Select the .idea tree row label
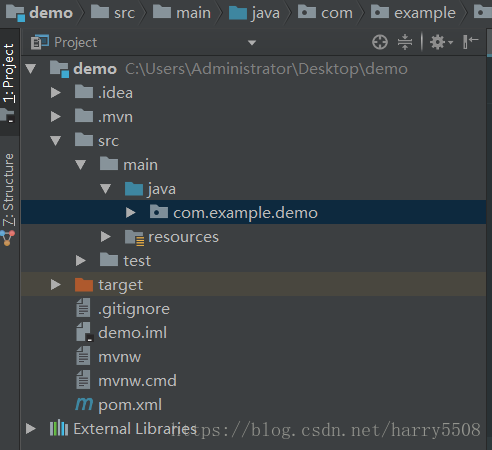 [115, 93]
